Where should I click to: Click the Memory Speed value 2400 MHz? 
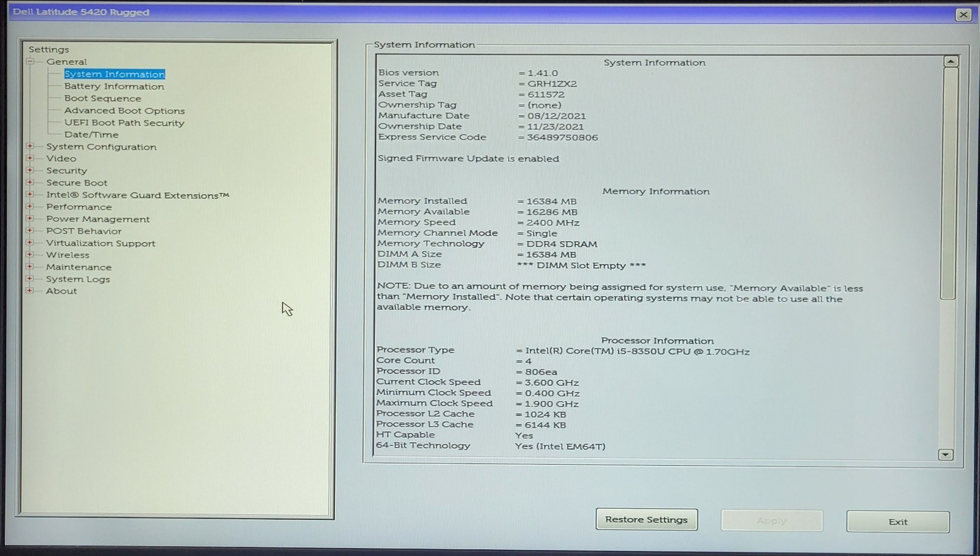552,223
